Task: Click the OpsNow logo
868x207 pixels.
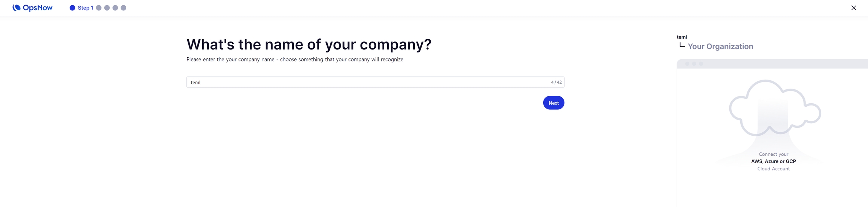Action: coord(32,8)
